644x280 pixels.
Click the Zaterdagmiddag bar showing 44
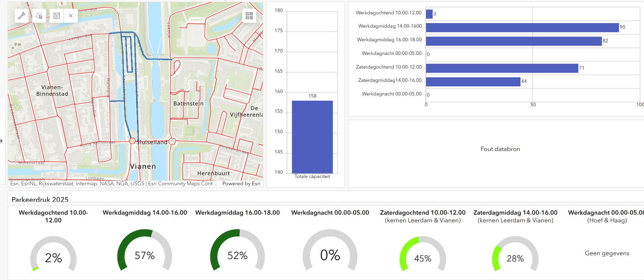coord(473,82)
